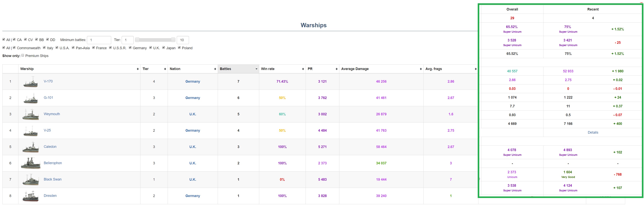
Task: Click the 7 166 recent stat value
Action: click(568, 124)
